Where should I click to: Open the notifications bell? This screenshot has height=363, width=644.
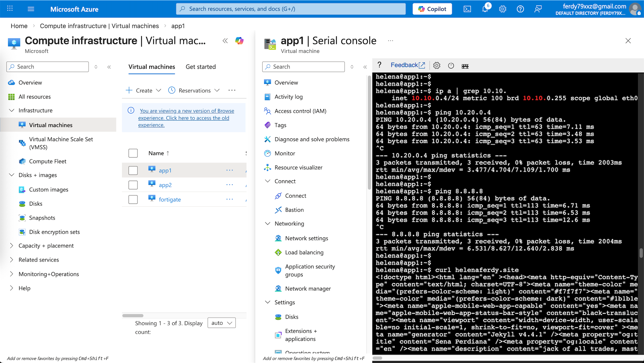[x=485, y=9]
